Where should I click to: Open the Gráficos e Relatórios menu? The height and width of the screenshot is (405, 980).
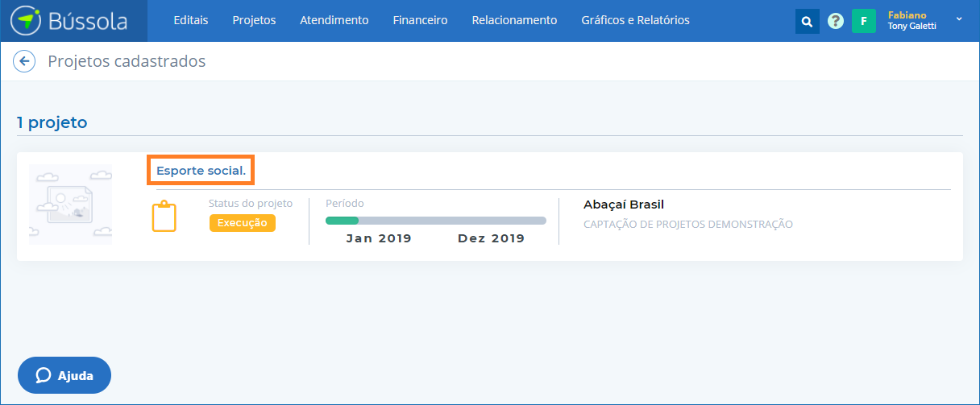click(635, 20)
